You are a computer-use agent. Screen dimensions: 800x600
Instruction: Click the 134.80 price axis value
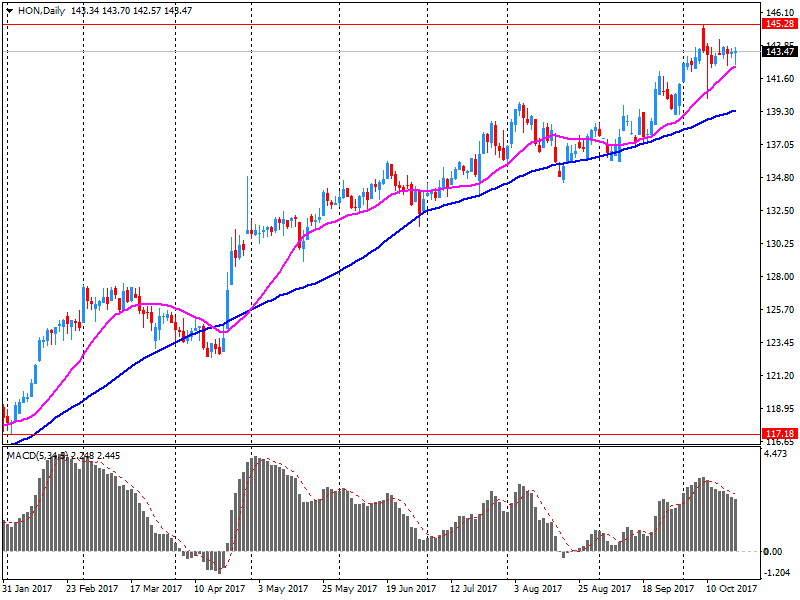pos(781,178)
